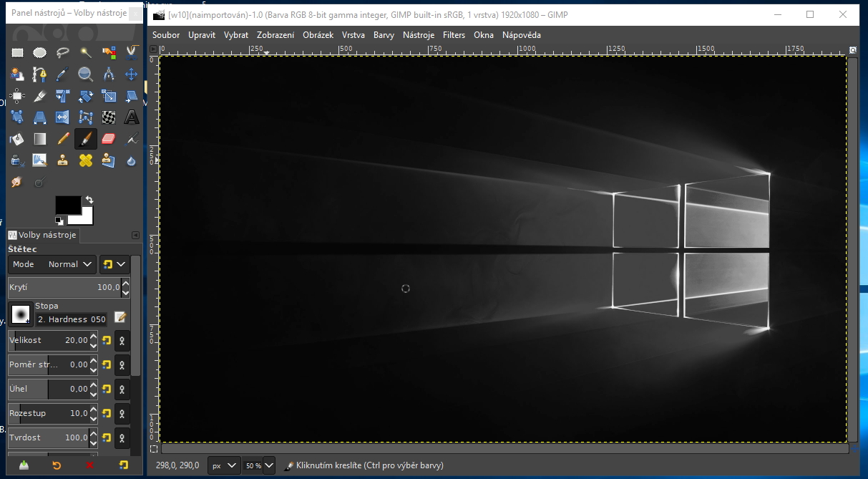
Task: Open the tool options panel menu arrow
Action: click(136, 235)
